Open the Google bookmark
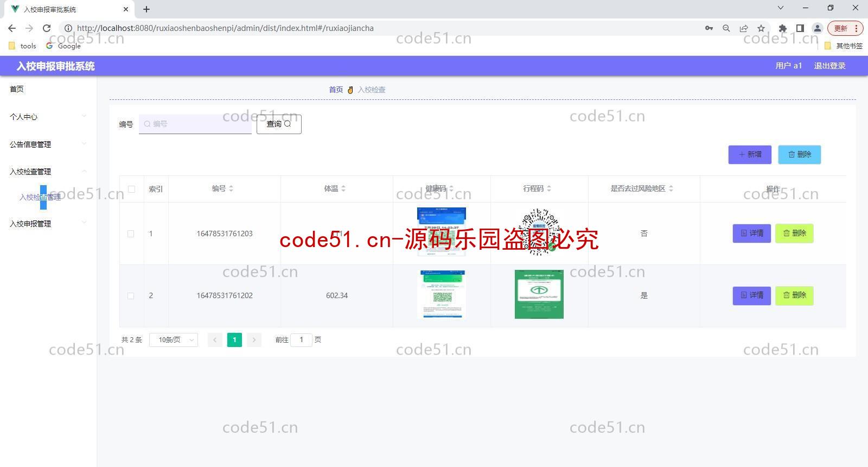 click(x=63, y=46)
